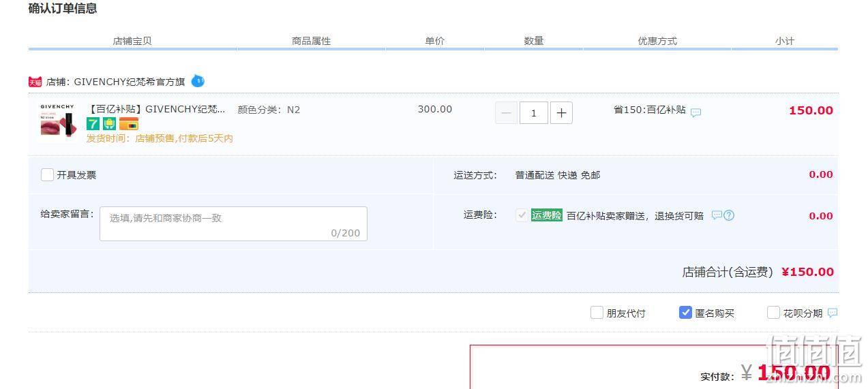Open the GIVENCHY lipstick product thumbnail
868x389 pixels.
click(x=57, y=121)
